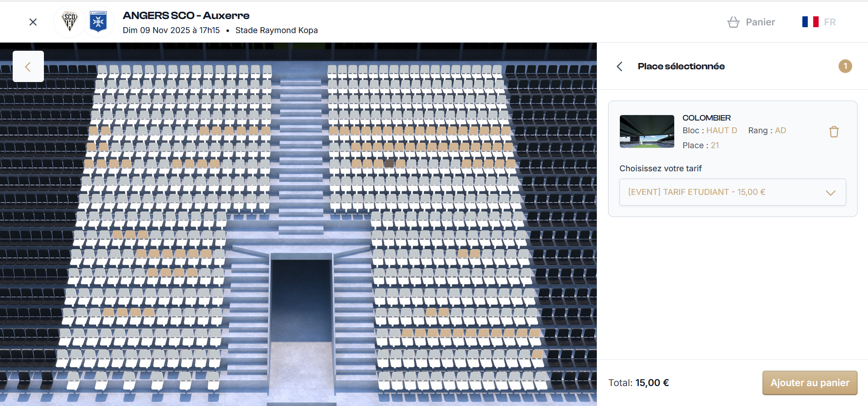Open the Colombier seat view thumbnail

[647, 131]
